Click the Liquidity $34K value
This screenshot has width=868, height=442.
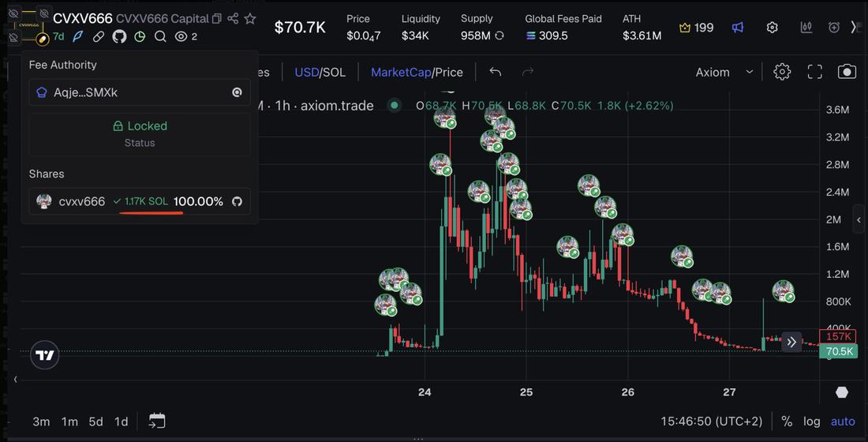coord(415,36)
